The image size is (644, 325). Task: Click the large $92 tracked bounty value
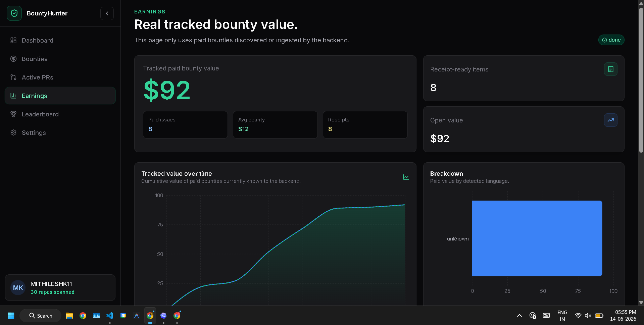point(167,90)
